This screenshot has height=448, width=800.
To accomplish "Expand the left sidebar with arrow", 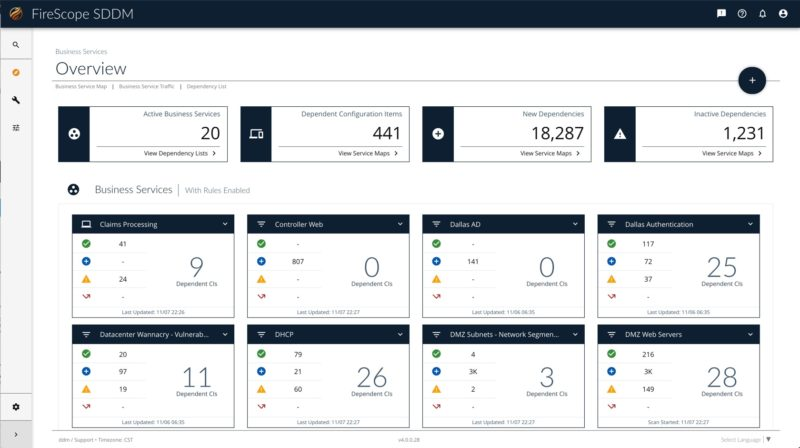I will [x=16, y=434].
